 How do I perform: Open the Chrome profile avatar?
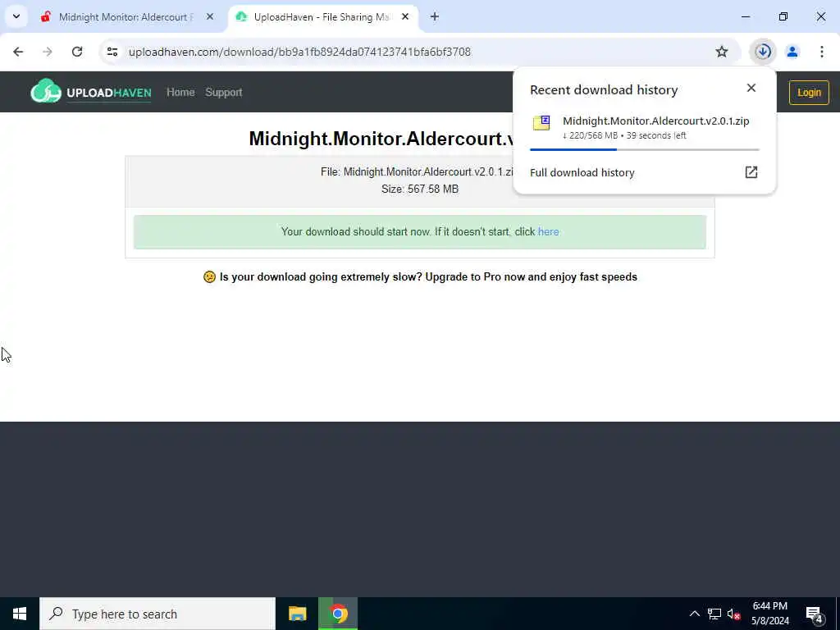tap(792, 52)
